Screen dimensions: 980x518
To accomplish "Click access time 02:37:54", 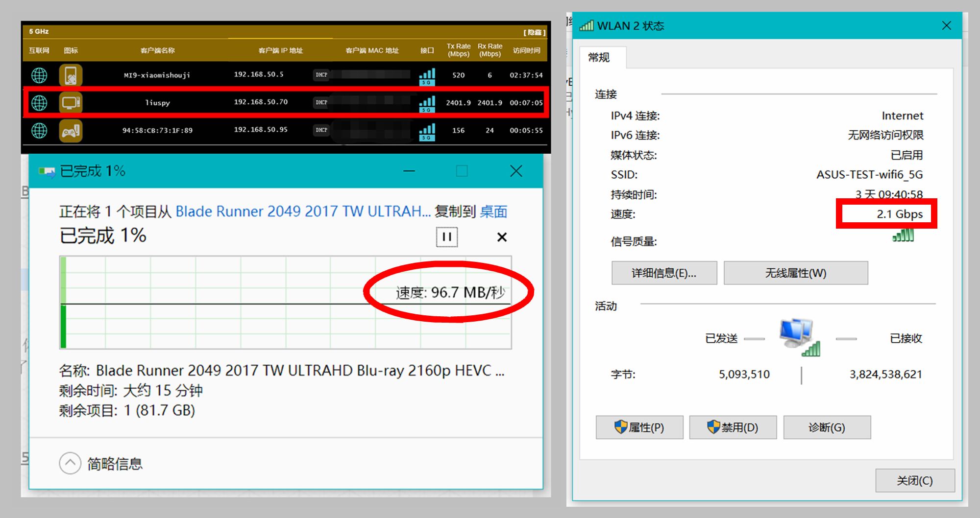I will 526,75.
